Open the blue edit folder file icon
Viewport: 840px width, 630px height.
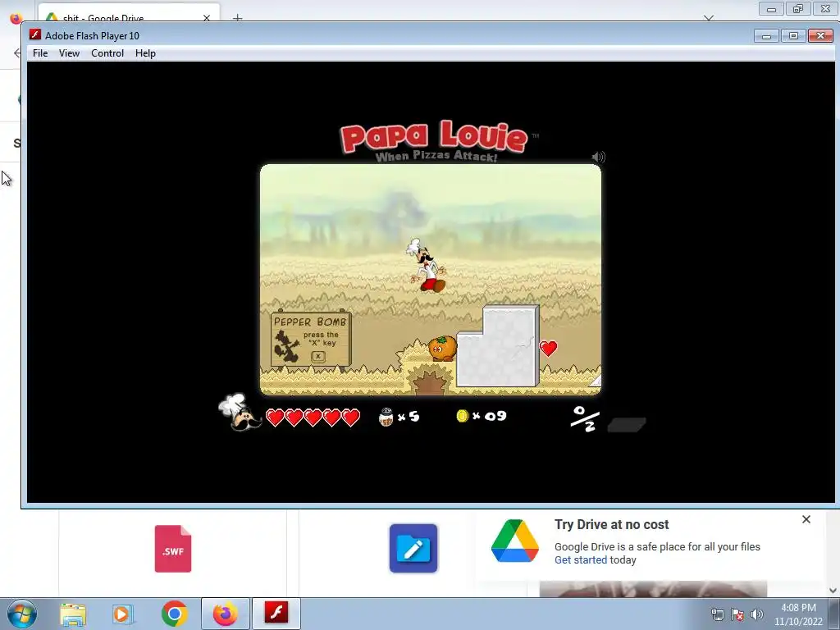click(413, 549)
